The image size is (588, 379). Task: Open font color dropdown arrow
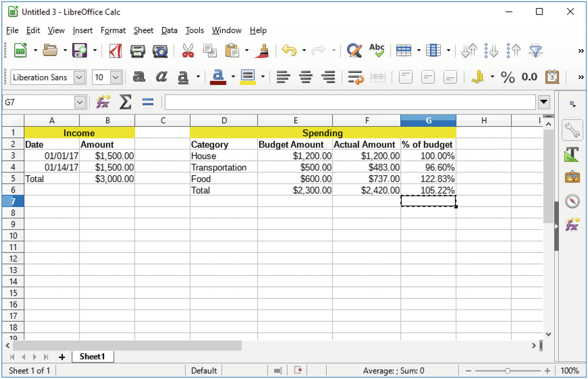233,77
